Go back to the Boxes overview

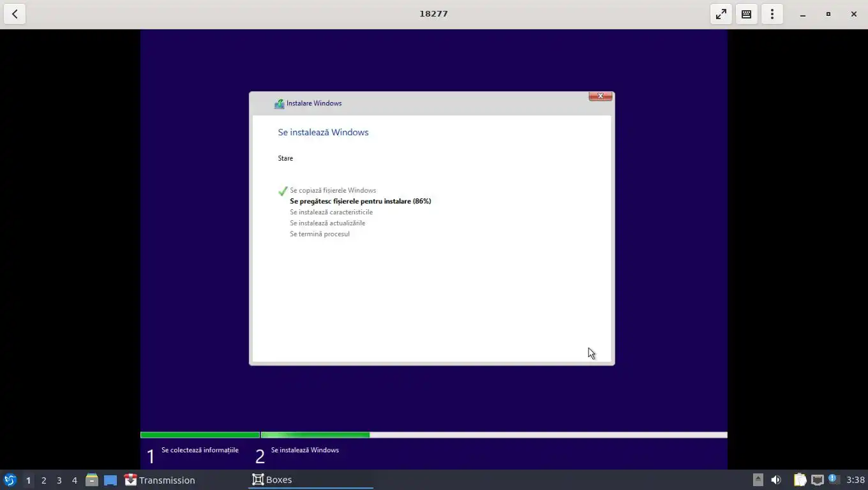[x=15, y=14]
